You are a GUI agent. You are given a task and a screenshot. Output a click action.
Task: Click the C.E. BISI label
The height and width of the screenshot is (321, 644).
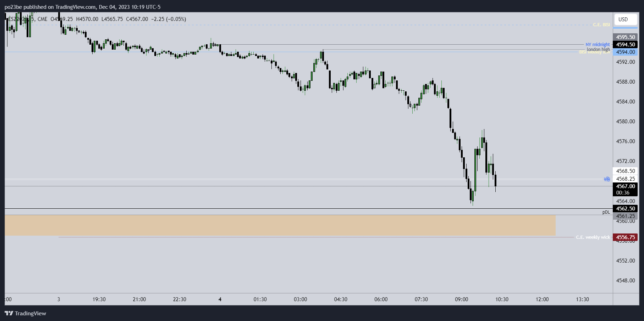601,25
